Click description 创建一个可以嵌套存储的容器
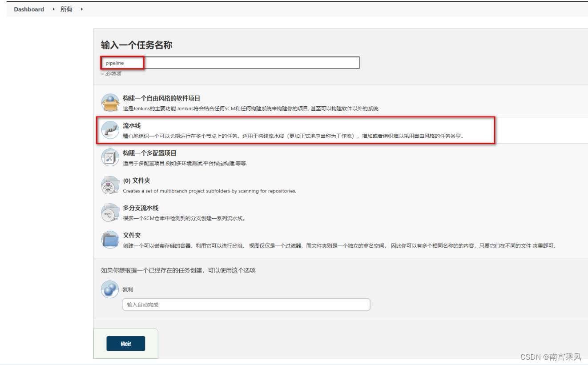588x365 pixels. click(x=340, y=245)
